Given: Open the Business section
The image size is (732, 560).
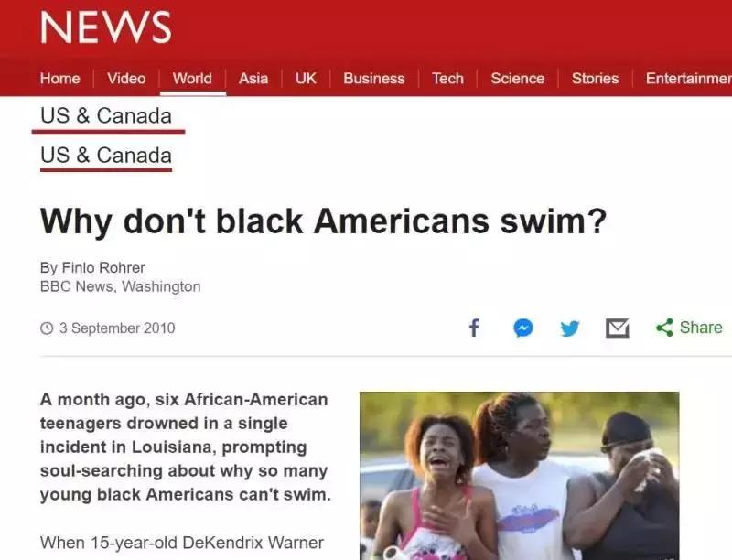Looking at the screenshot, I should coord(374,78).
